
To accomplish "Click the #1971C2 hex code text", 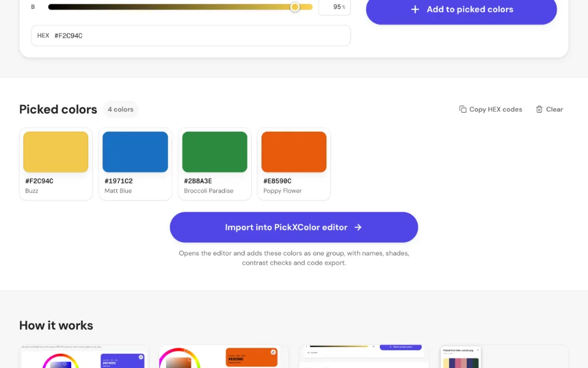I will (x=118, y=181).
